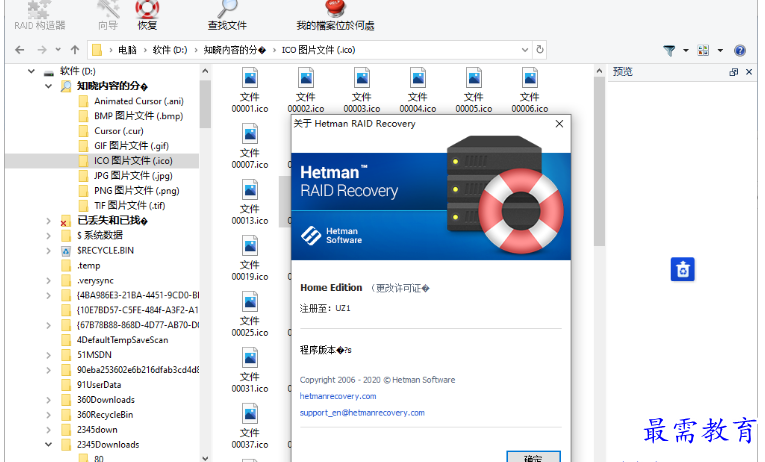Open the Find File magnifier tool
765x462 pixels.
(227, 16)
